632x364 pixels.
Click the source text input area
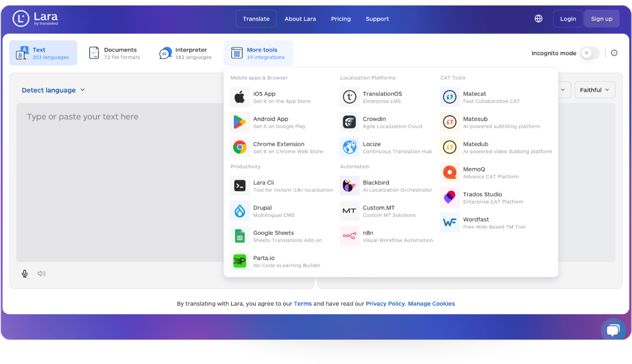coord(120,183)
